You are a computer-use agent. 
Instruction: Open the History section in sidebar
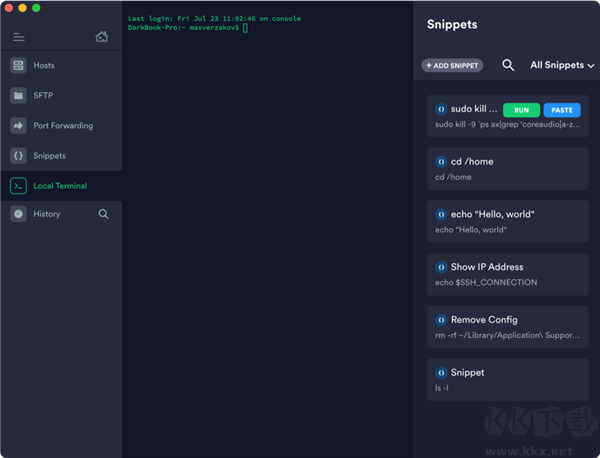click(x=47, y=214)
